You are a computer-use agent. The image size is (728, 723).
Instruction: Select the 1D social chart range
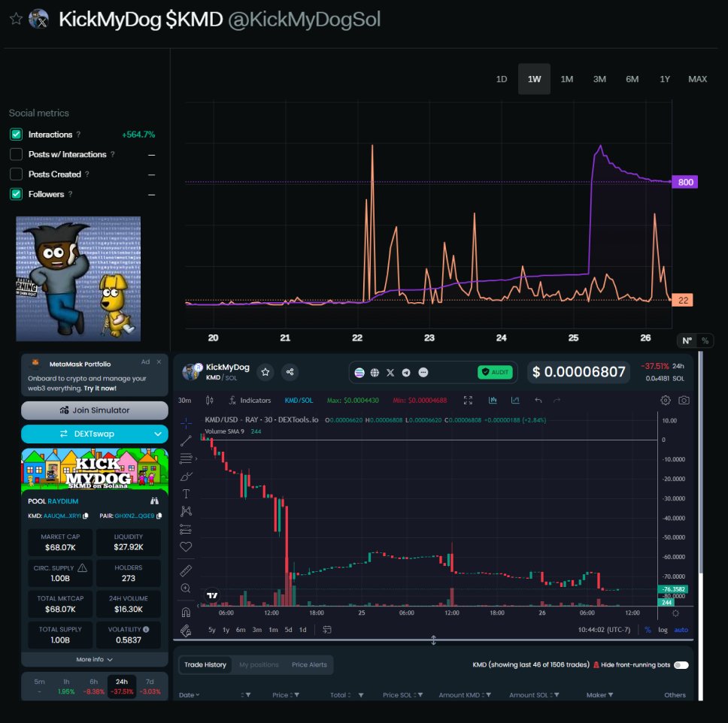502,79
